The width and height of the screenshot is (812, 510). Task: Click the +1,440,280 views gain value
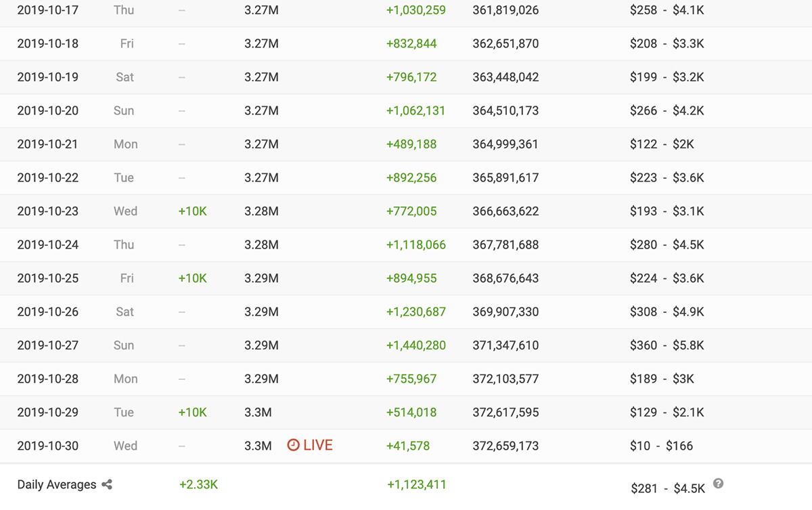tap(416, 345)
